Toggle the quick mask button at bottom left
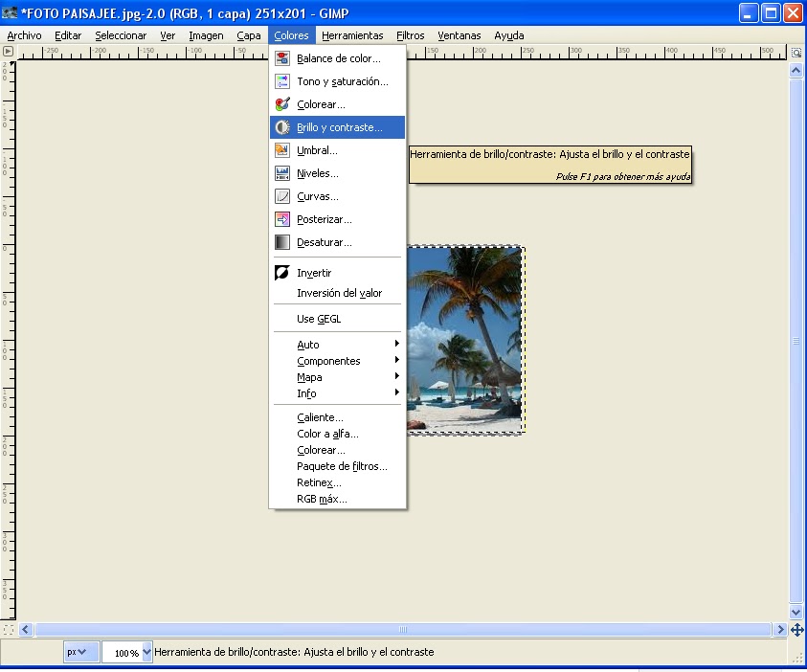Viewport: 807px width, 672px height. click(x=9, y=630)
